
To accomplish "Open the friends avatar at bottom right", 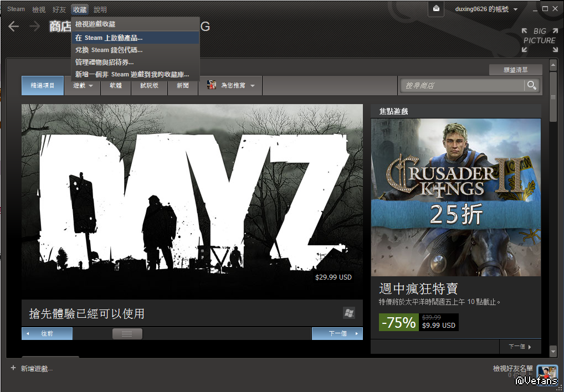I will coord(547,374).
